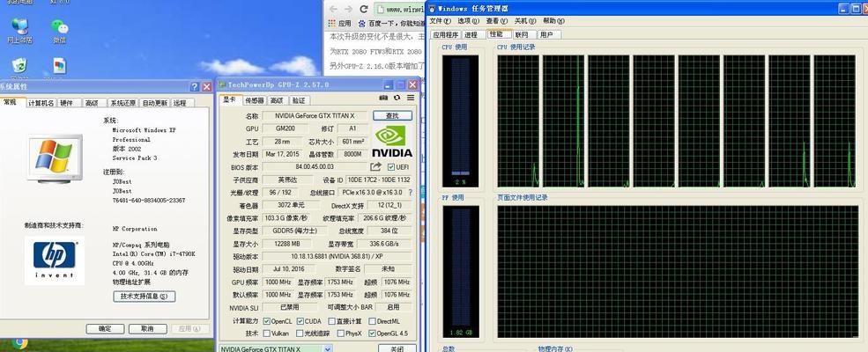Click the Task Manager title bar icon
Screen dimensions: 868x352
pyautogui.click(x=431, y=8)
